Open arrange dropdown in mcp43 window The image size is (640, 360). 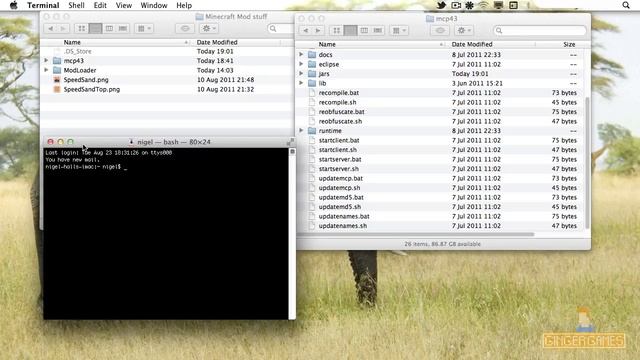point(399,30)
